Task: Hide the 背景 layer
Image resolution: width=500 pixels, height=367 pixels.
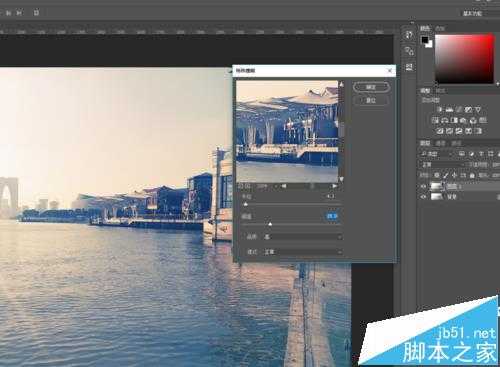Action: (x=423, y=197)
